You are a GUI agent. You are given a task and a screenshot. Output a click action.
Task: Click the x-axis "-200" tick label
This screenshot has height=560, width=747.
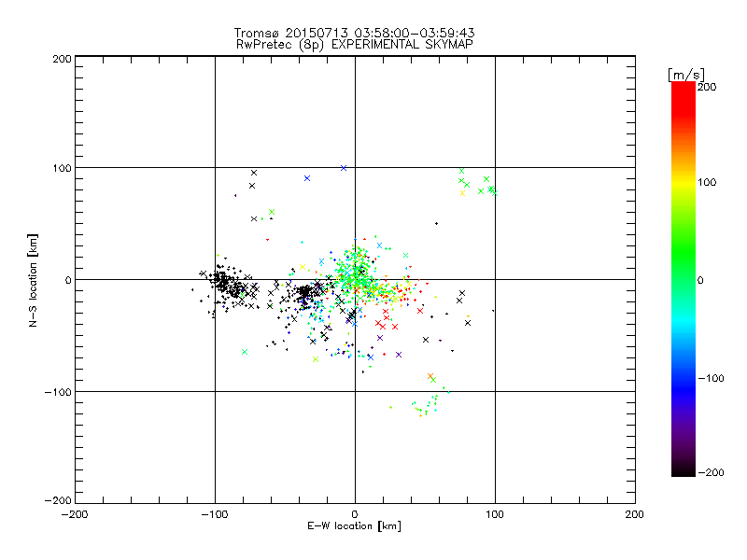tap(75, 514)
